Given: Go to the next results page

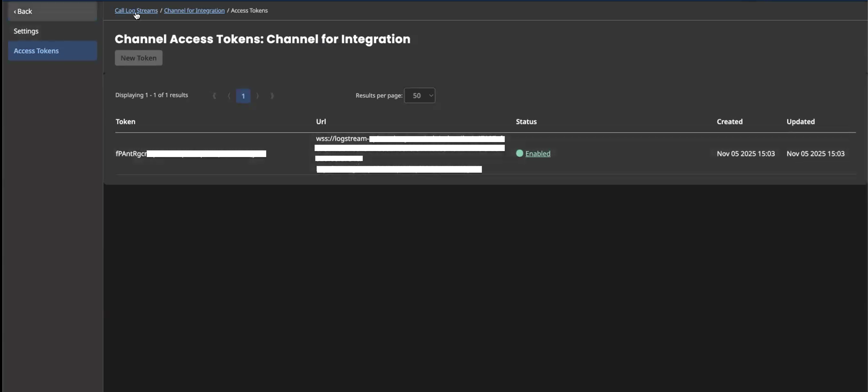Looking at the screenshot, I should coord(257,96).
